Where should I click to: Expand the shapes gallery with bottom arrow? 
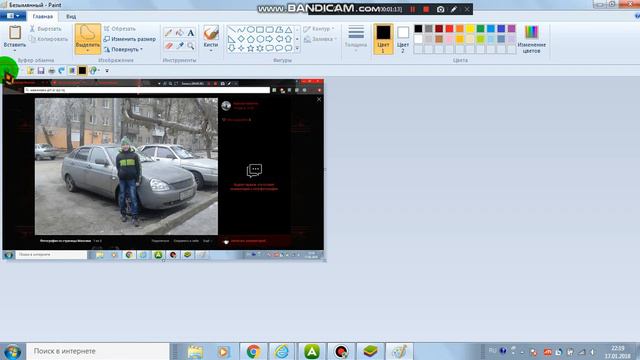click(297, 49)
